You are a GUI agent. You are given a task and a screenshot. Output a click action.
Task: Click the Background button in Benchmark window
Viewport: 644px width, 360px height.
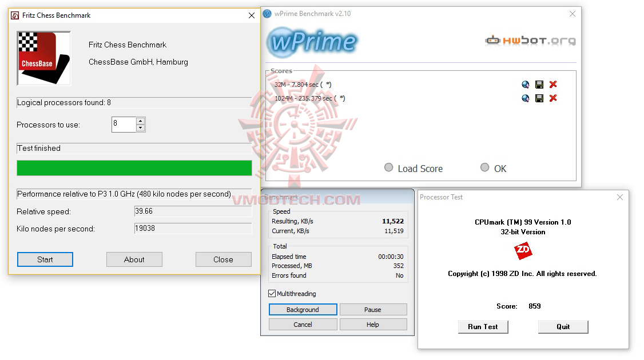303,310
